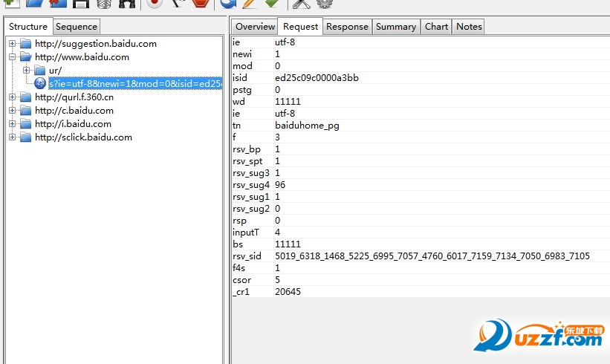Click the newi parameter name
The height and width of the screenshot is (364, 610).
point(242,54)
